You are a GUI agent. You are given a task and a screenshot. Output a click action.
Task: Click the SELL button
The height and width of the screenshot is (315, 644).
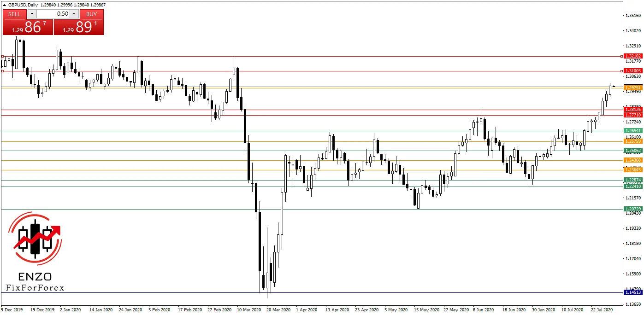[15, 14]
